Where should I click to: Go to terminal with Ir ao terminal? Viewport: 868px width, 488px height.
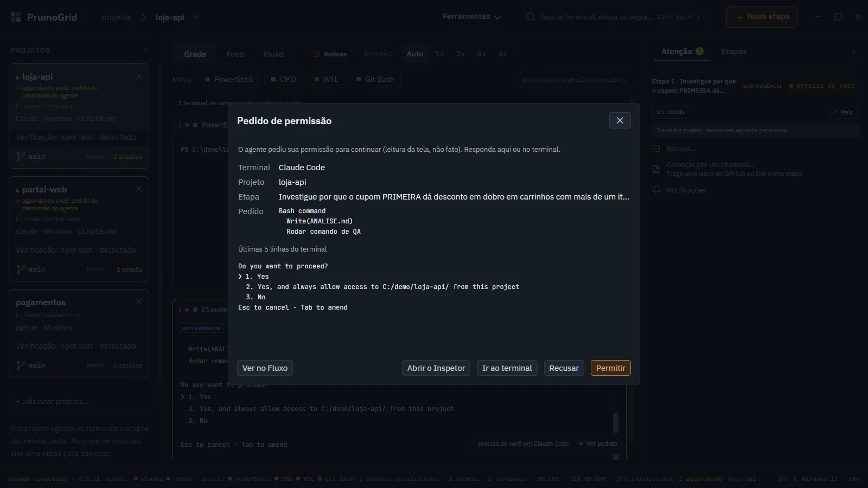pyautogui.click(x=507, y=368)
